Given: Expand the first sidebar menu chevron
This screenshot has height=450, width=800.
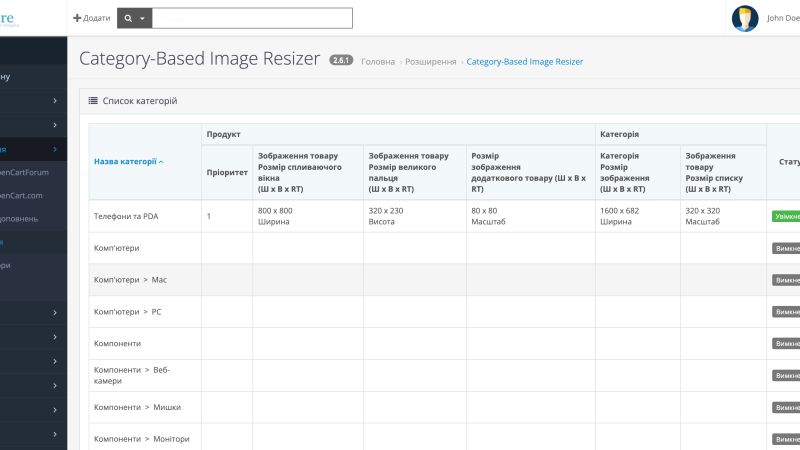Looking at the screenshot, I should click(55, 101).
